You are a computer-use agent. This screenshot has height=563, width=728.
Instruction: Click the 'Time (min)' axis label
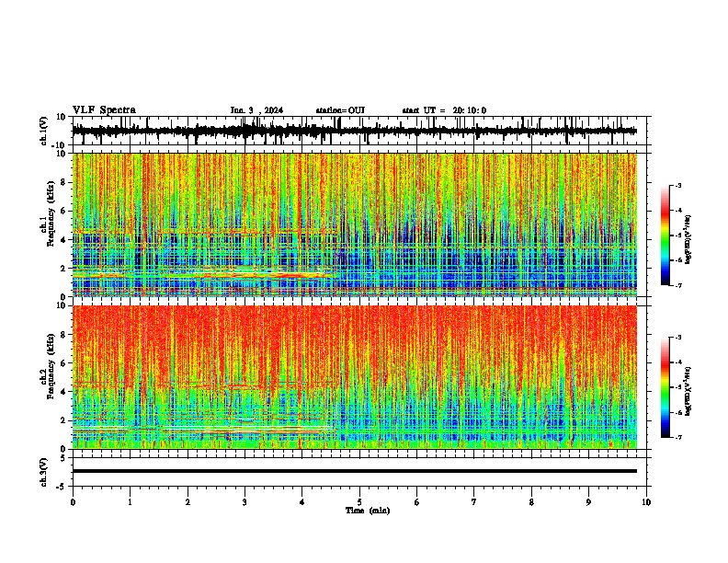(368, 511)
